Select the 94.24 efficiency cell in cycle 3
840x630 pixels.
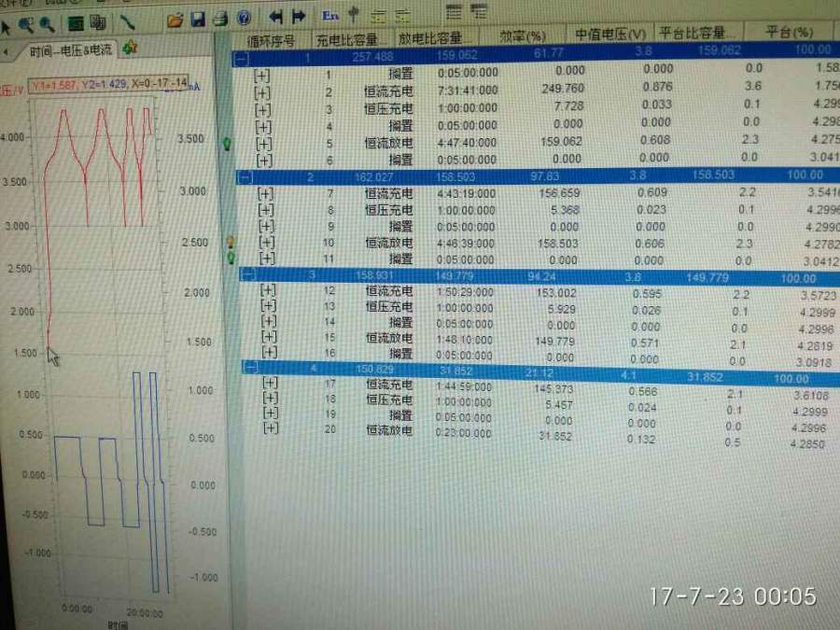click(x=541, y=276)
